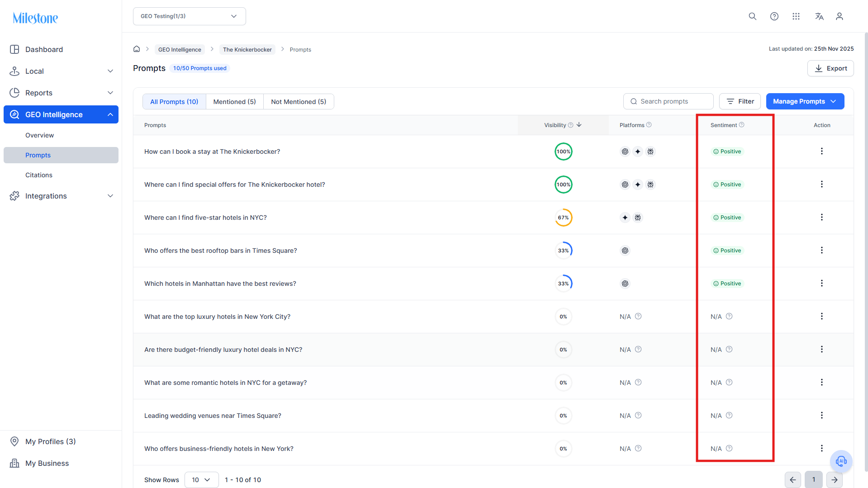Open the apps grid icon

click(x=796, y=16)
